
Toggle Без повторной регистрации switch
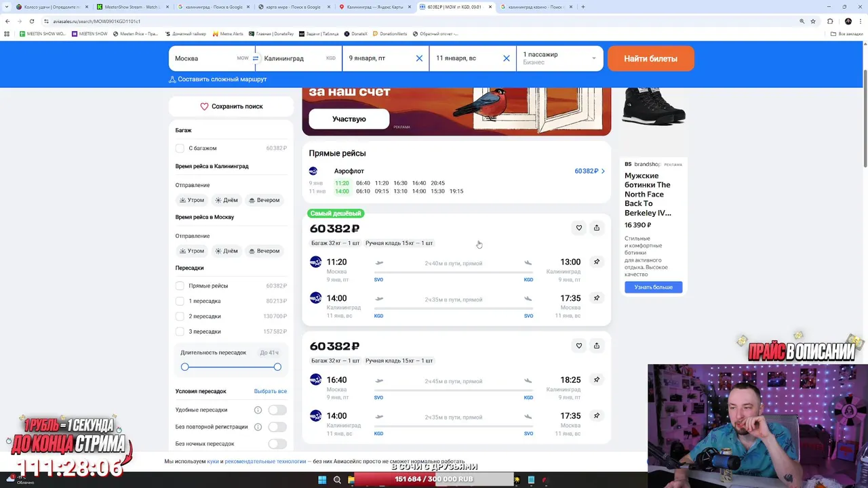(277, 427)
